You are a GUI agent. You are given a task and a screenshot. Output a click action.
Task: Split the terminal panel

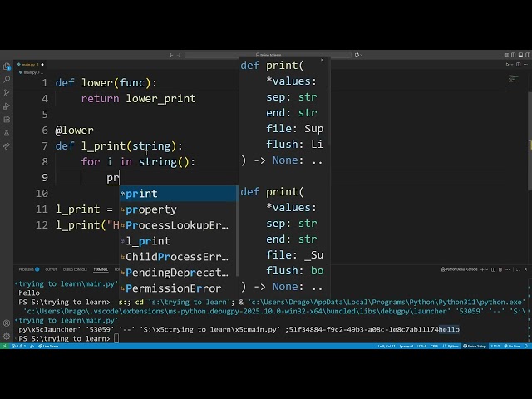click(493, 269)
